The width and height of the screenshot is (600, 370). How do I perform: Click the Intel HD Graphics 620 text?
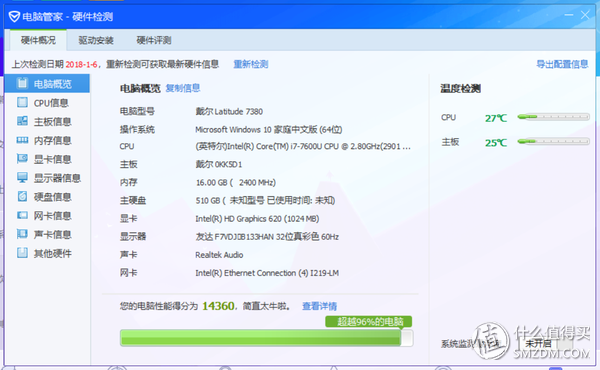[x=257, y=219]
